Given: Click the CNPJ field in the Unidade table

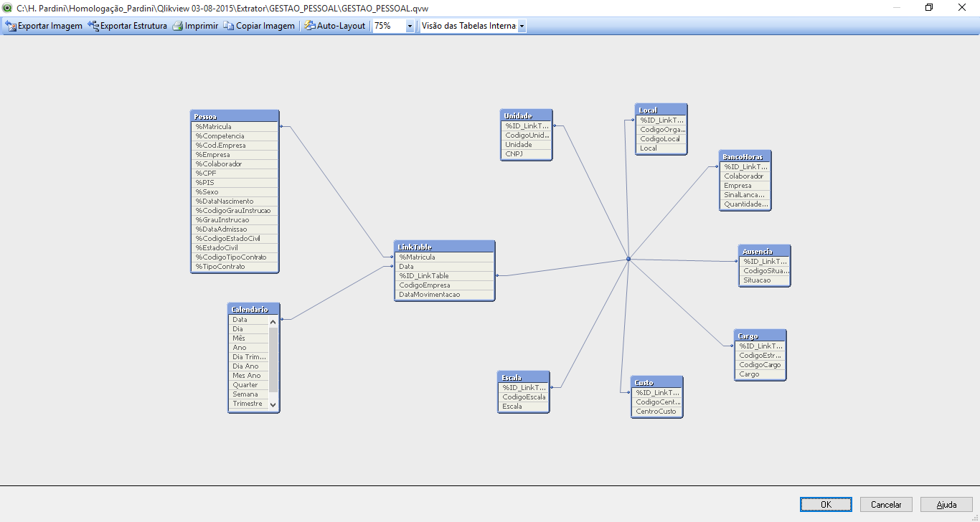Looking at the screenshot, I should [527, 153].
